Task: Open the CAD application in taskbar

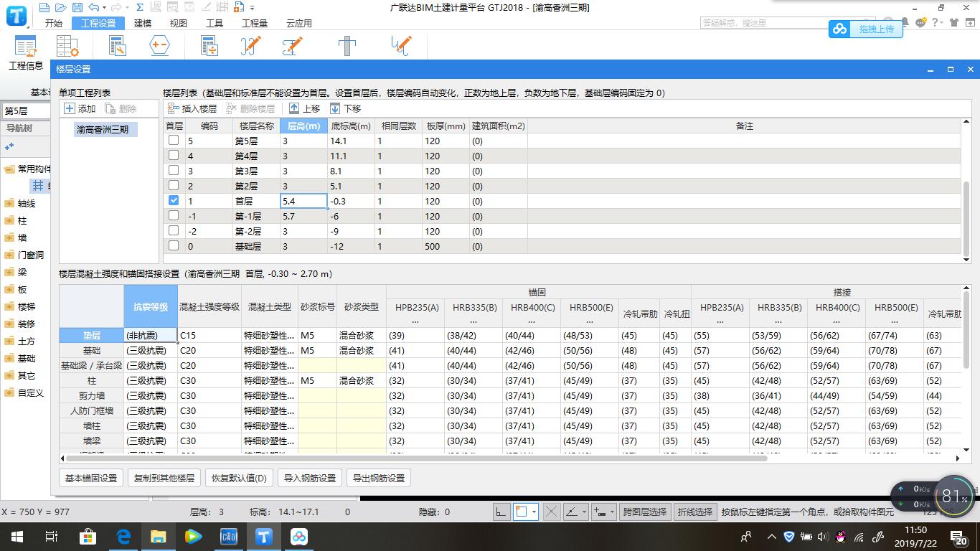Action: tap(229, 536)
